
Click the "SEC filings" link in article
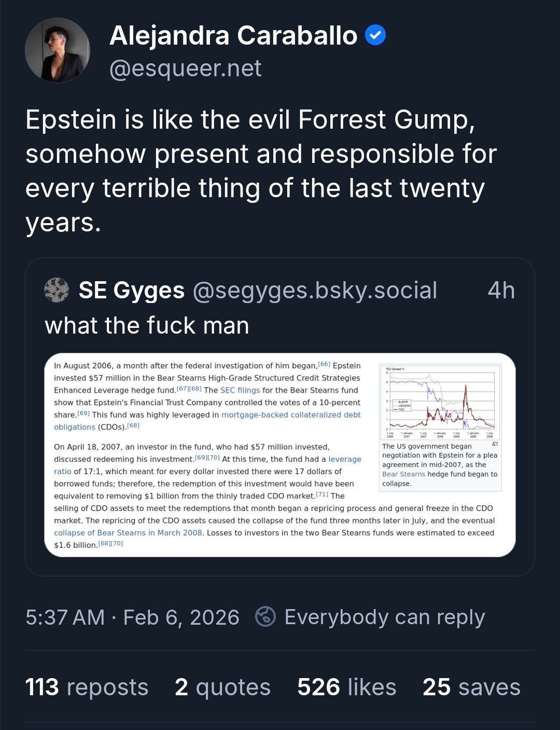tap(240, 390)
